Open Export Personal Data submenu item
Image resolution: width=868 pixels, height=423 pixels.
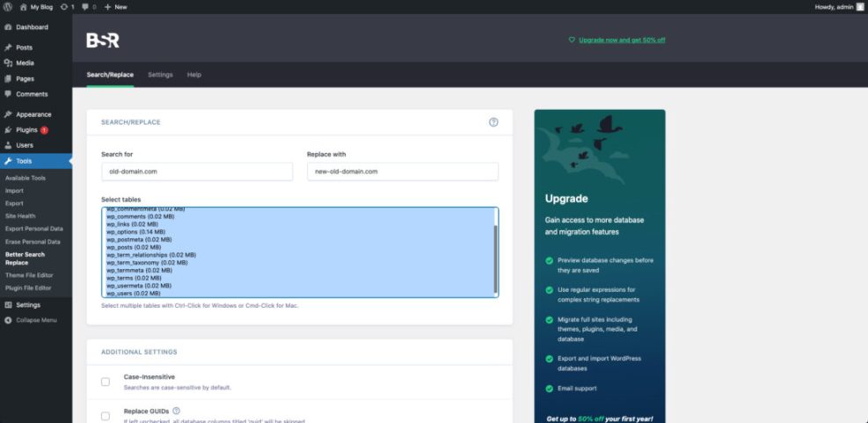(33, 229)
